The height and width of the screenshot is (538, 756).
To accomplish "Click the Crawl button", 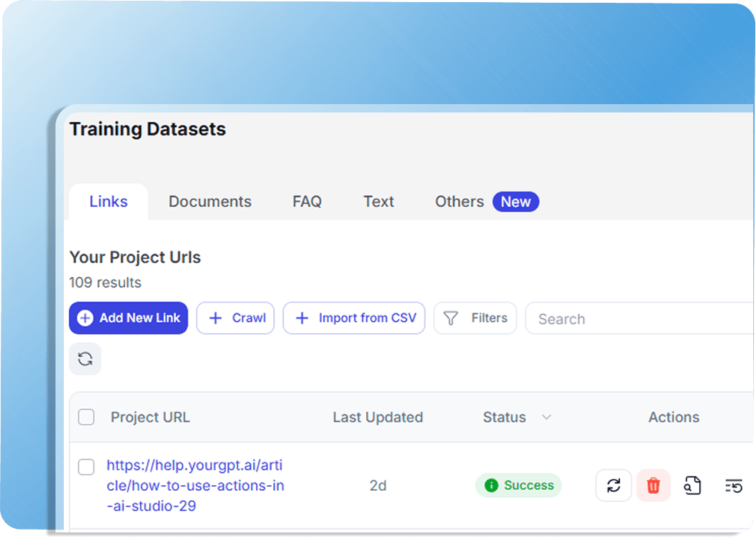I will pyautogui.click(x=235, y=318).
